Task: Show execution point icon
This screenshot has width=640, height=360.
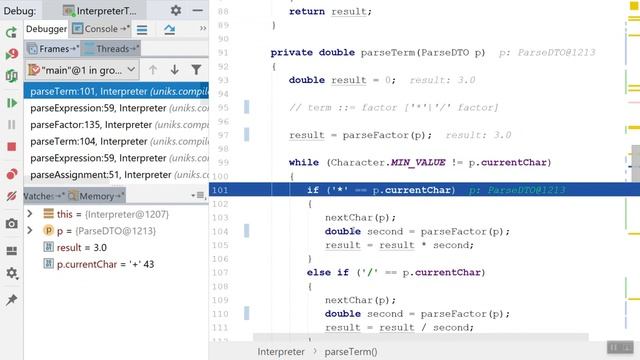Action: point(142,29)
